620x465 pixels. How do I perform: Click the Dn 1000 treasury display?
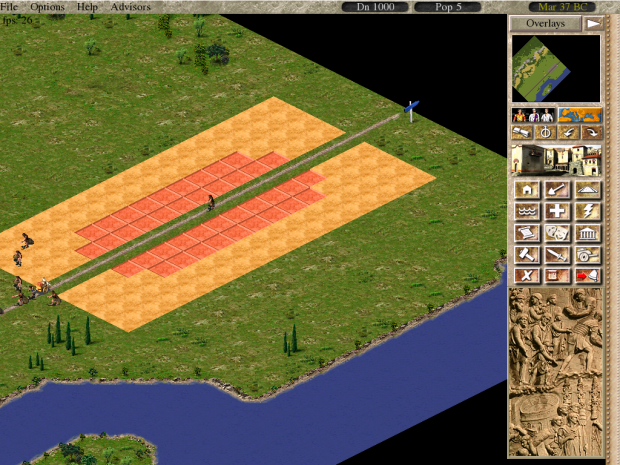coord(375,7)
